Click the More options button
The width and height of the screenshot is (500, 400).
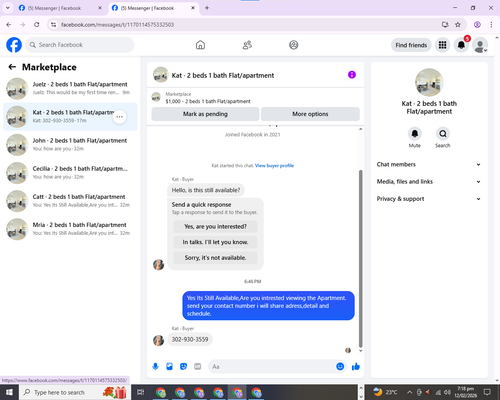click(310, 114)
